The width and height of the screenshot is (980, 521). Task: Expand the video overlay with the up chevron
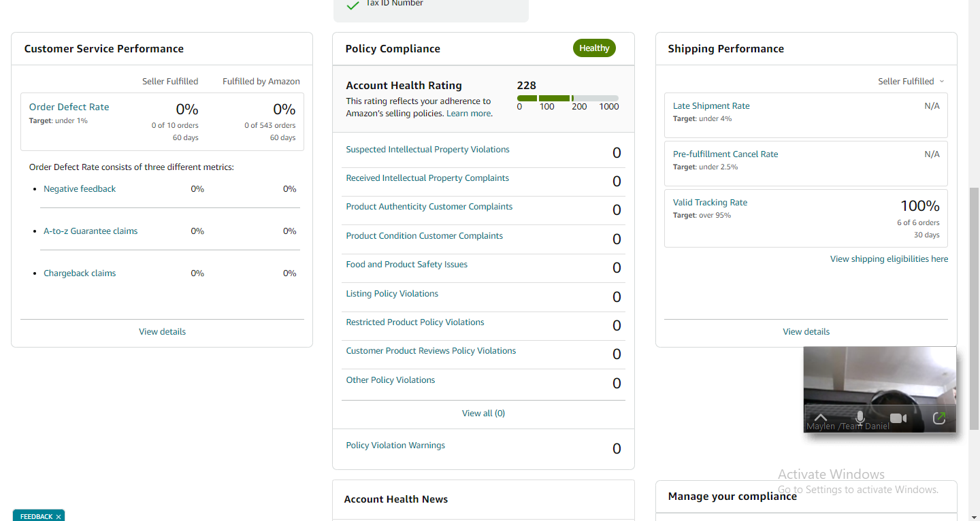click(x=821, y=418)
